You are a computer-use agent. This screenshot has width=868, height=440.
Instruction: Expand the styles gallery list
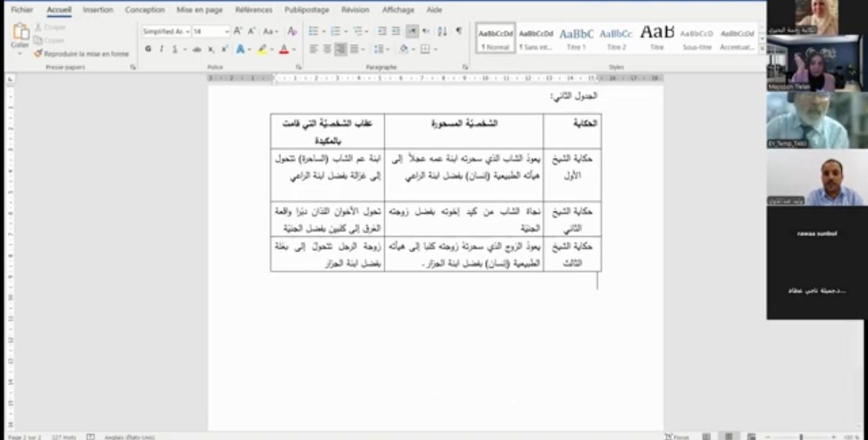point(762,48)
